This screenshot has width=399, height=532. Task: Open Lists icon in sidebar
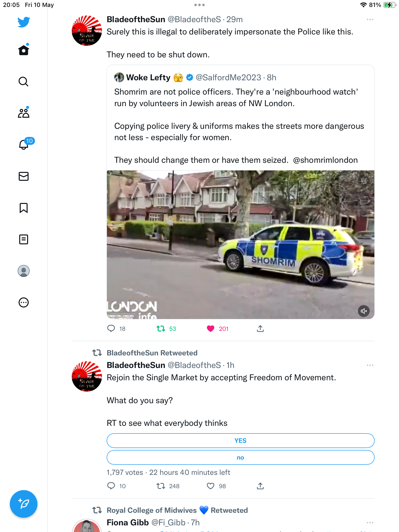click(24, 239)
